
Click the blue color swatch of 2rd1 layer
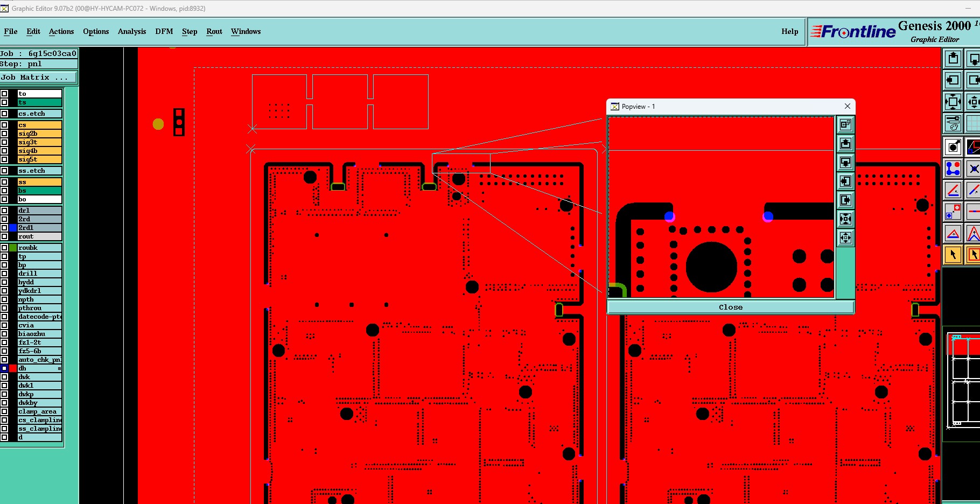pyautogui.click(x=13, y=228)
